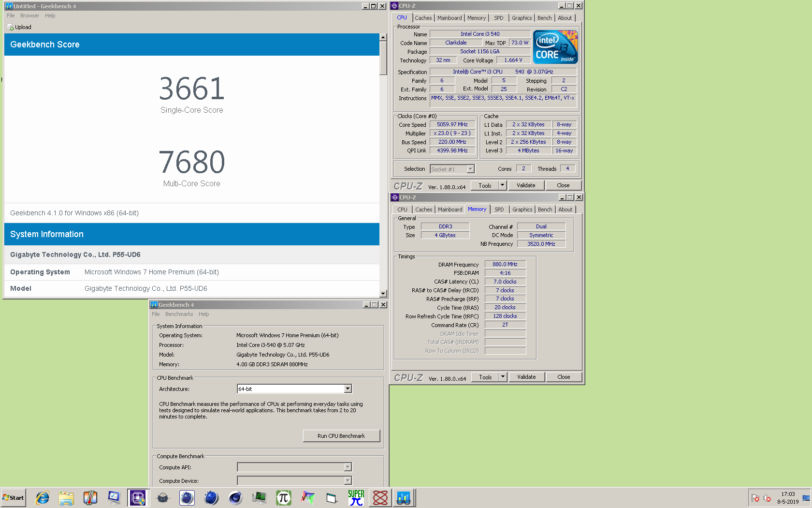Click the Show Desktop tray icon

tap(806, 498)
